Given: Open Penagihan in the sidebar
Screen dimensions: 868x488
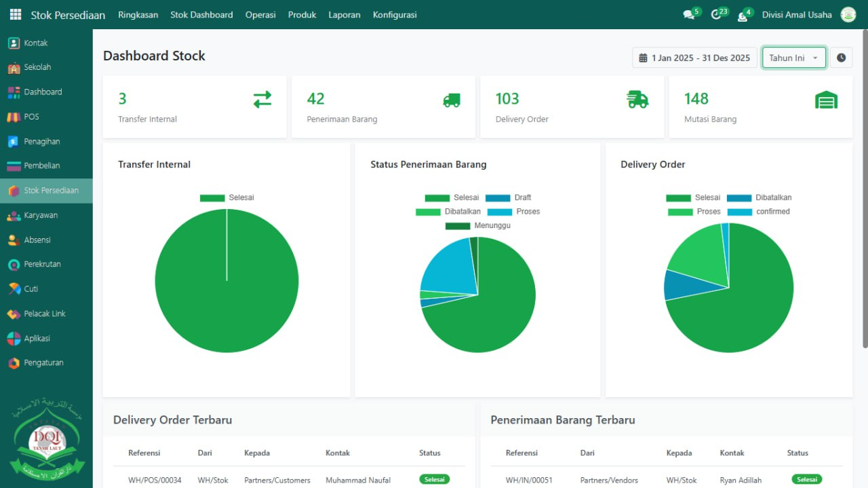Looking at the screenshot, I should tap(41, 141).
